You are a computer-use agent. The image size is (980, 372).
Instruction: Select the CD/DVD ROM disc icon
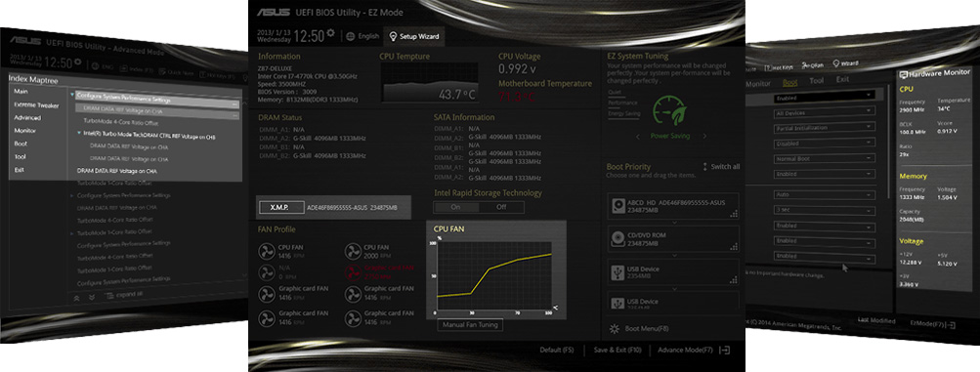coord(618,238)
